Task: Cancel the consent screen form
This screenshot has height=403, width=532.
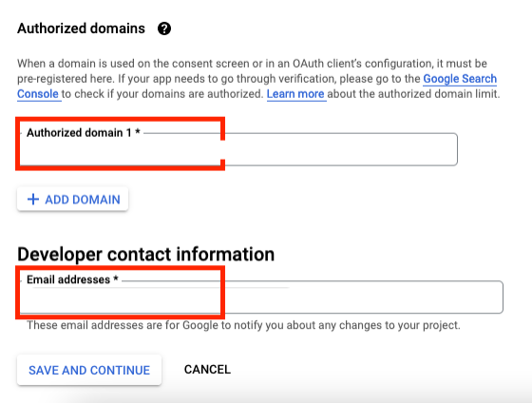Action: point(207,370)
